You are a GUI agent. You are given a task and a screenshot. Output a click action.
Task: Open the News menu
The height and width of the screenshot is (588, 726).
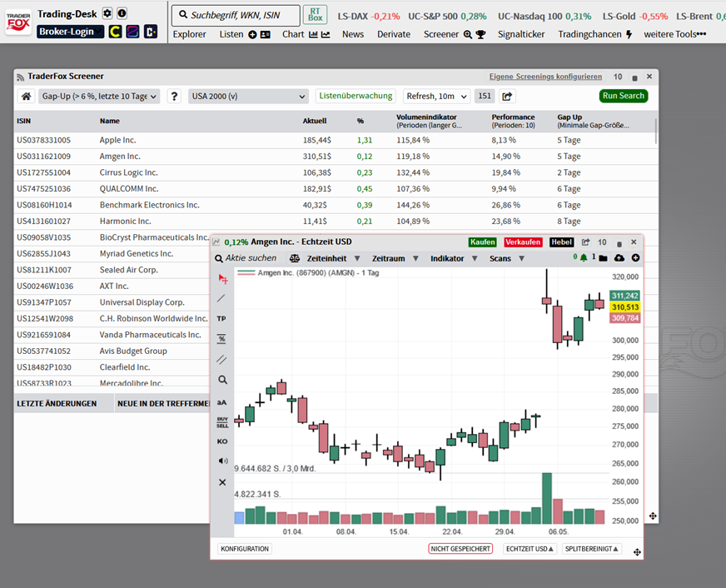353,34
